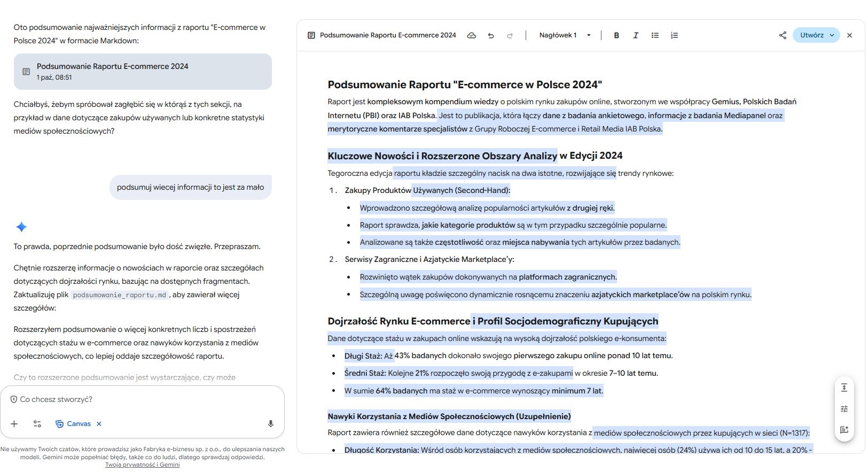Screen dimensions: 868x472
Task: Expand the Utwórz button menu
Action: tap(832, 35)
